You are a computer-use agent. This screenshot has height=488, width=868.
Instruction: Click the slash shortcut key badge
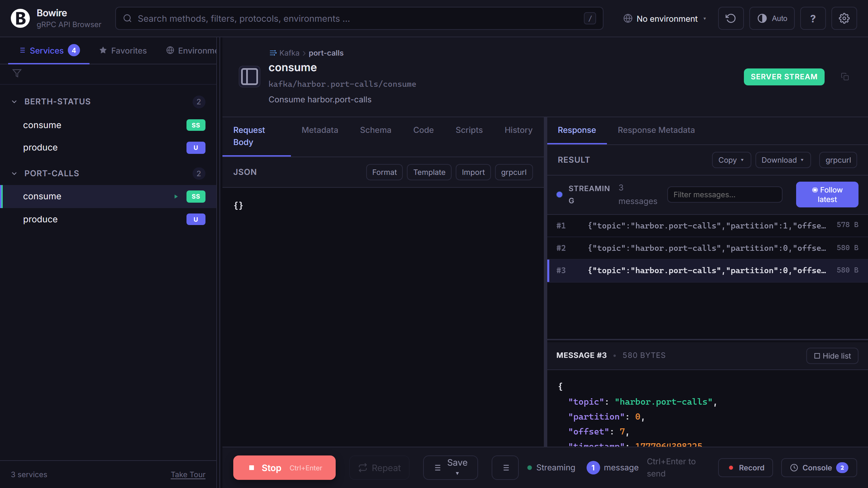tap(590, 18)
